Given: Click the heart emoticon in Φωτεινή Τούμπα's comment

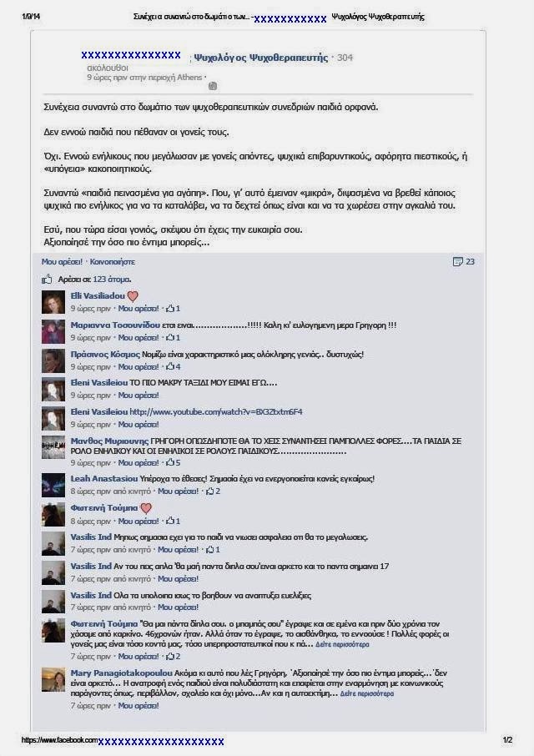Looking at the screenshot, I should [146, 508].
